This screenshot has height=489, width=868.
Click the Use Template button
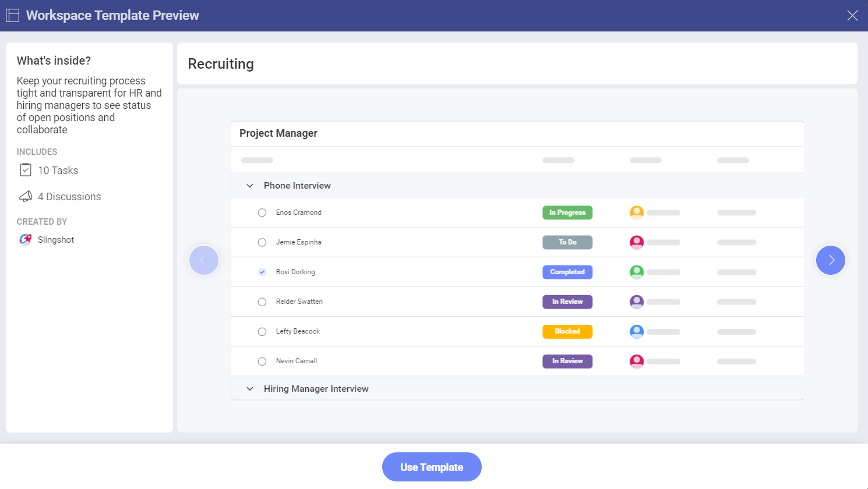432,467
